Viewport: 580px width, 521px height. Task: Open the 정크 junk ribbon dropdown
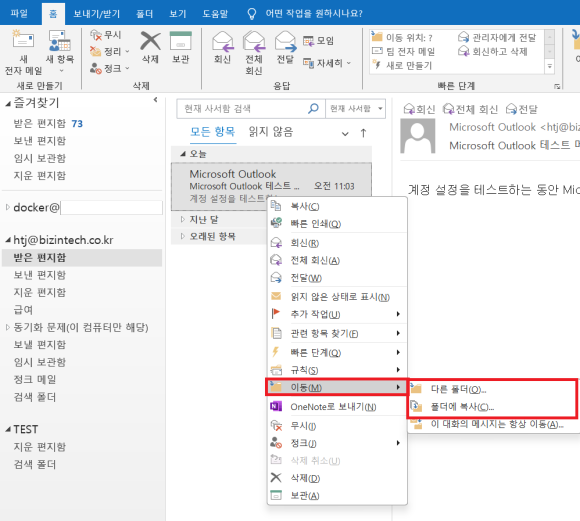click(x=109, y=68)
